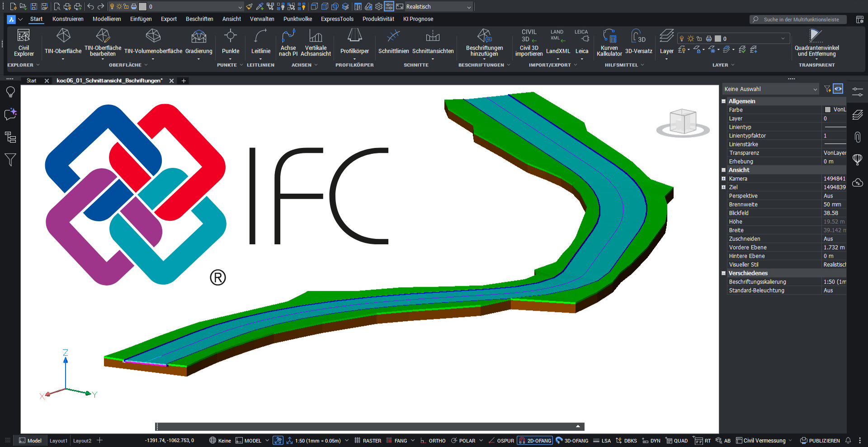Click the TIN-Oberfläche bearbeiten tool

(103, 43)
